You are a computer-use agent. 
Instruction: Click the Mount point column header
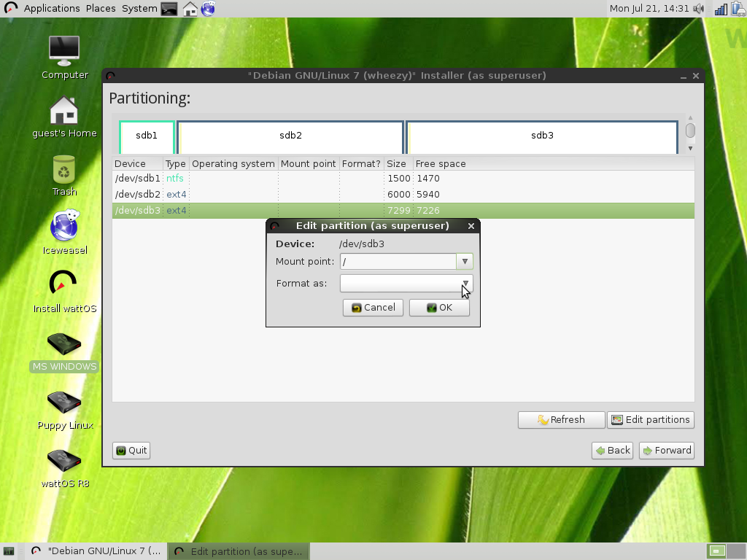point(309,164)
